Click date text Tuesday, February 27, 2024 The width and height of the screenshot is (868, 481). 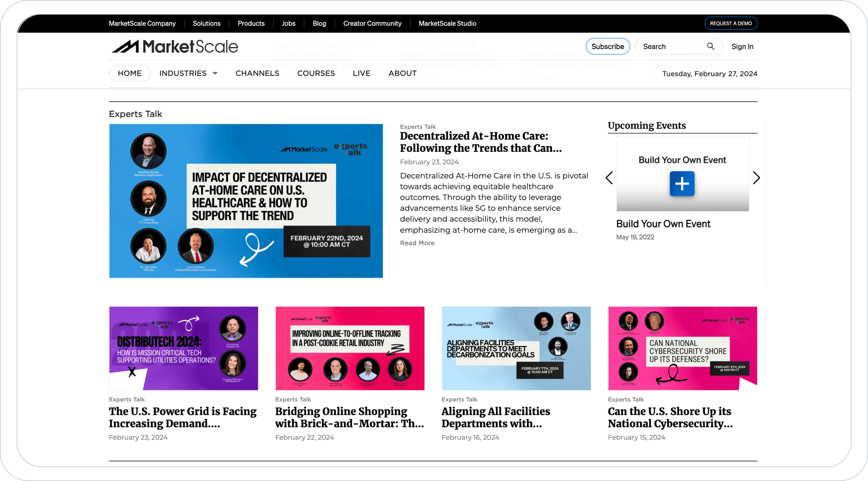710,74
